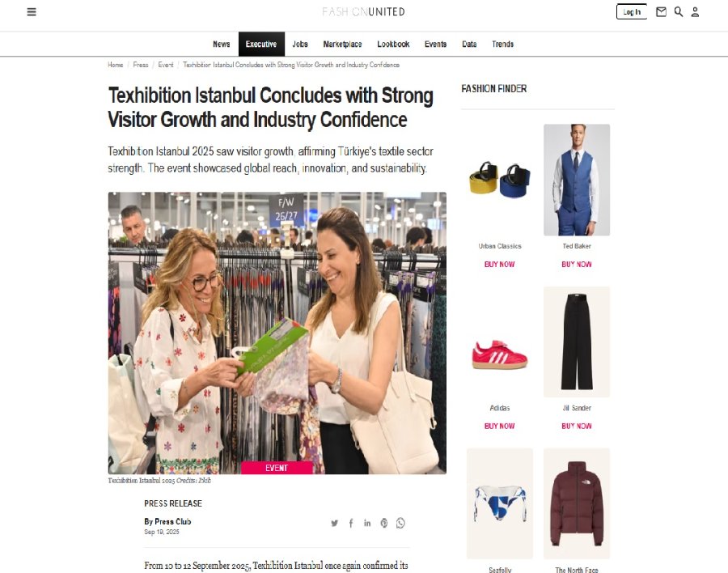
Task: Click Buy Now under Ted Baker
Action: point(577,265)
